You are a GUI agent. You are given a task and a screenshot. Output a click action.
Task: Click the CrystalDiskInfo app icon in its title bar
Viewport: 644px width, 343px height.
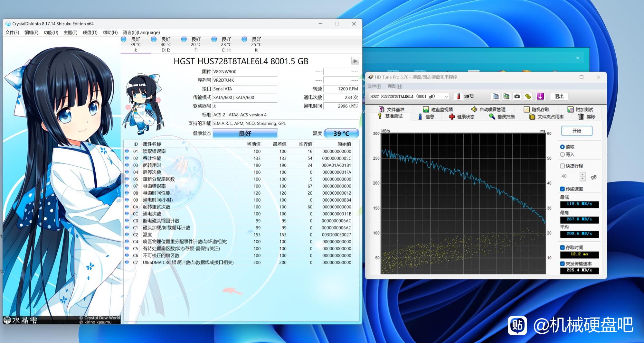click(x=8, y=24)
